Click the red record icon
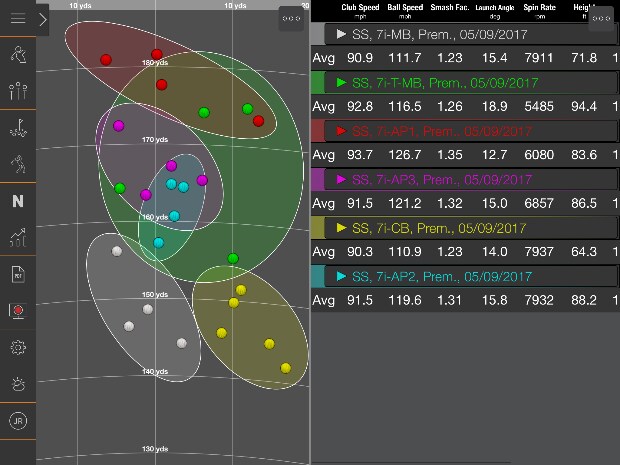This screenshot has width=620, height=465. (x=17, y=311)
